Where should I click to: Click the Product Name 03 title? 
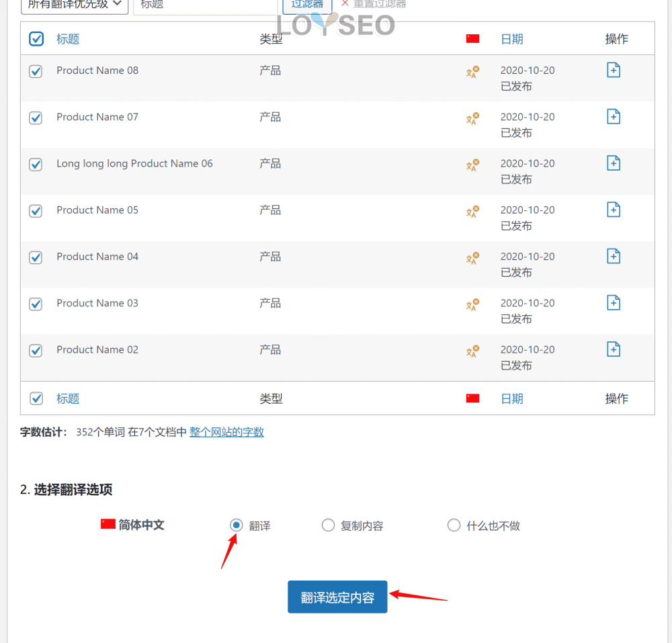coord(97,303)
